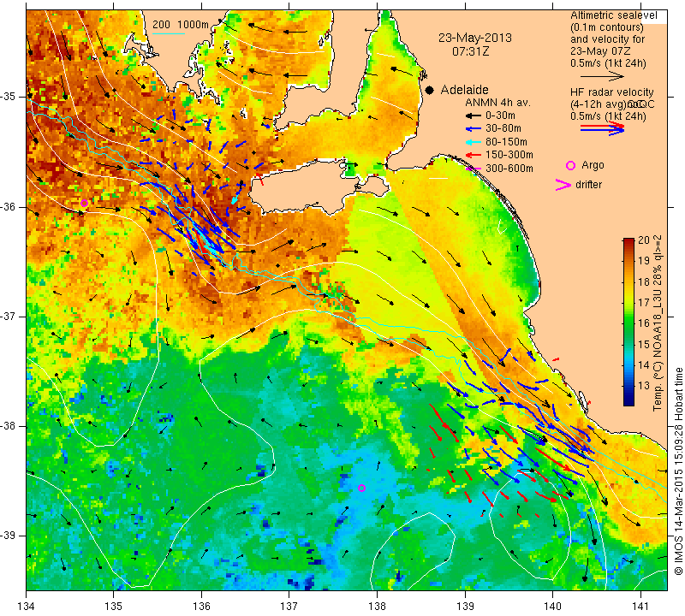Click the latitude axis label '-39'
Image resolution: width=685 pixels, height=616 pixels.
pyautogui.click(x=9, y=536)
